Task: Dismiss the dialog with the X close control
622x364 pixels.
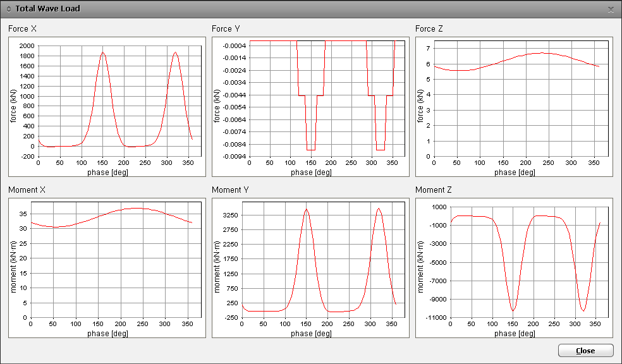Action: [x=609, y=9]
